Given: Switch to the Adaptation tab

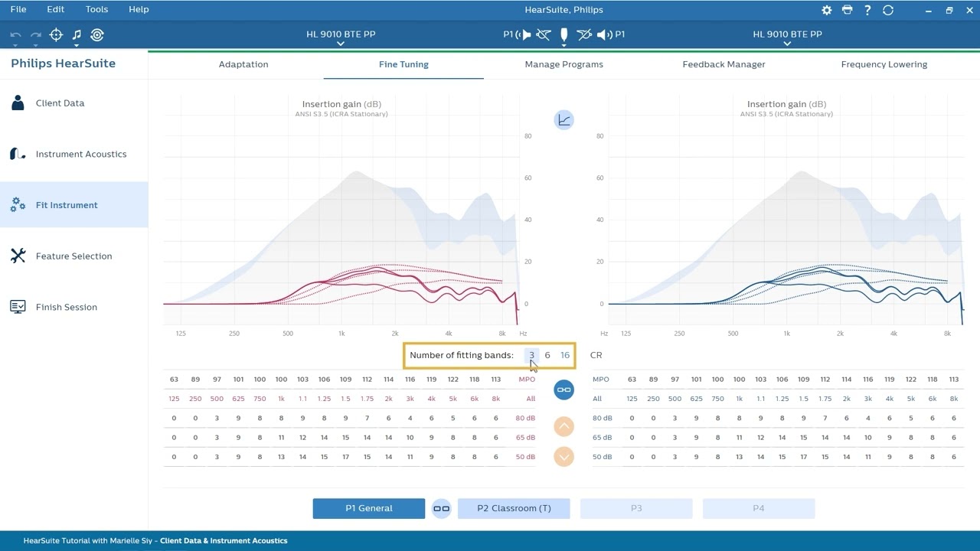Looking at the screenshot, I should [x=243, y=64].
